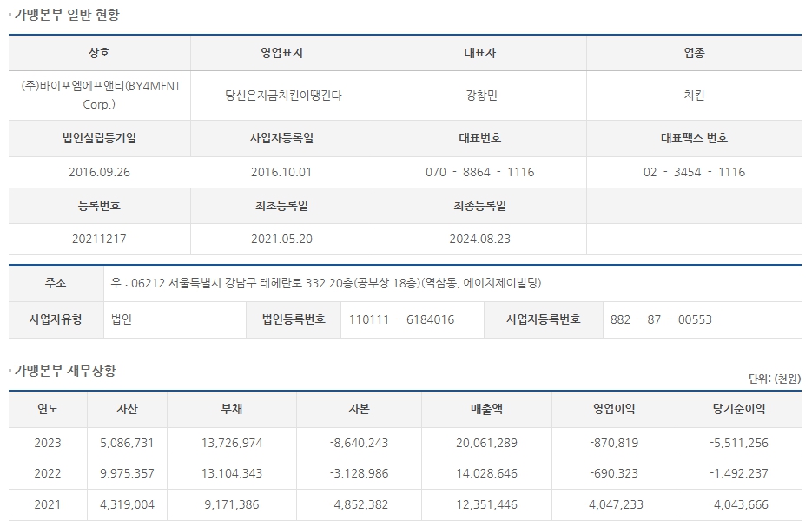Click the 주소 row label
This screenshot has height=527, width=812.
(56, 283)
